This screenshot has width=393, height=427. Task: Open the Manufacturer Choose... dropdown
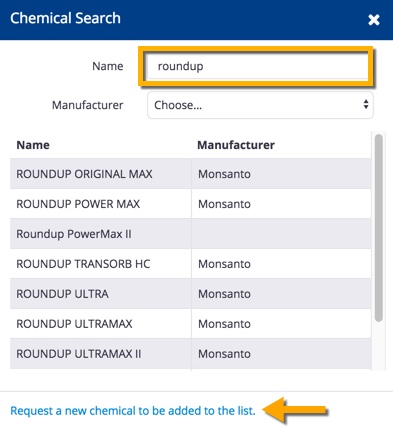point(260,105)
